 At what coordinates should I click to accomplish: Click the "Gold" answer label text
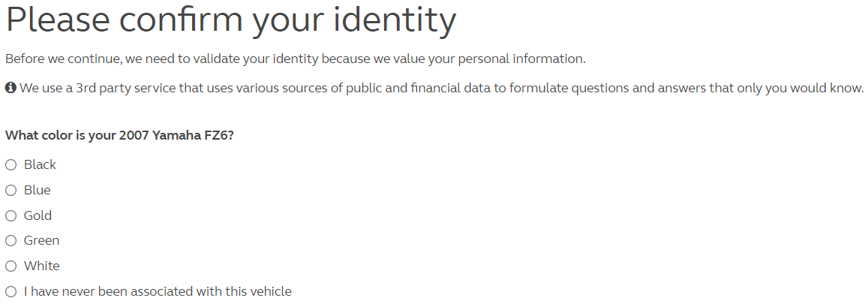pyautogui.click(x=38, y=216)
